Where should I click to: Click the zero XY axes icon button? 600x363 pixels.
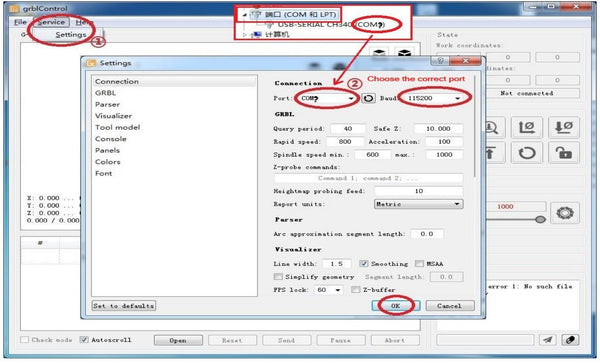527,127
